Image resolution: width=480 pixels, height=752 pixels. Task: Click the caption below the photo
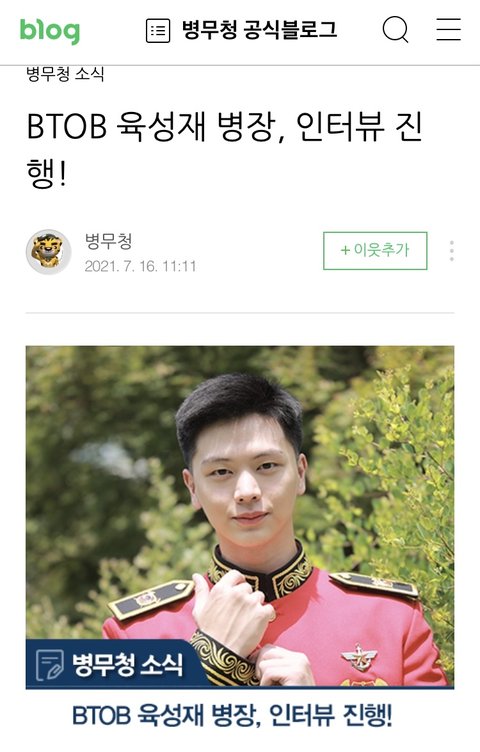[233, 716]
